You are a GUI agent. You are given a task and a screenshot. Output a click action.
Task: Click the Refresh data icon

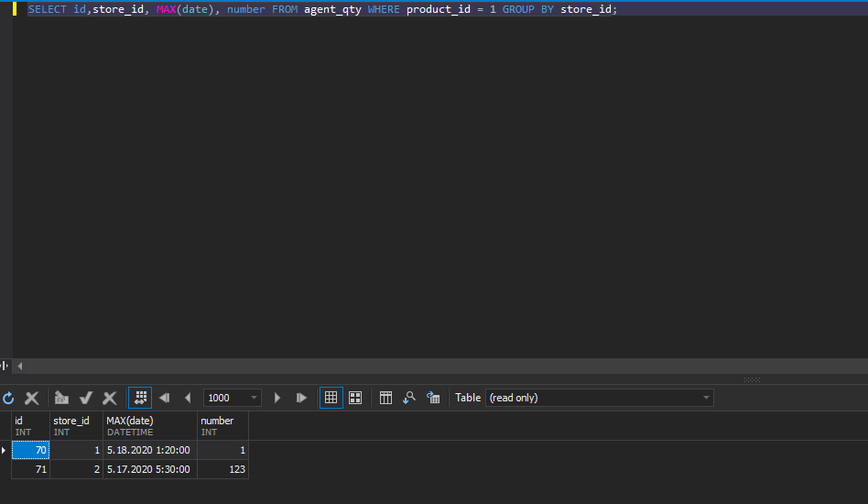(8, 398)
